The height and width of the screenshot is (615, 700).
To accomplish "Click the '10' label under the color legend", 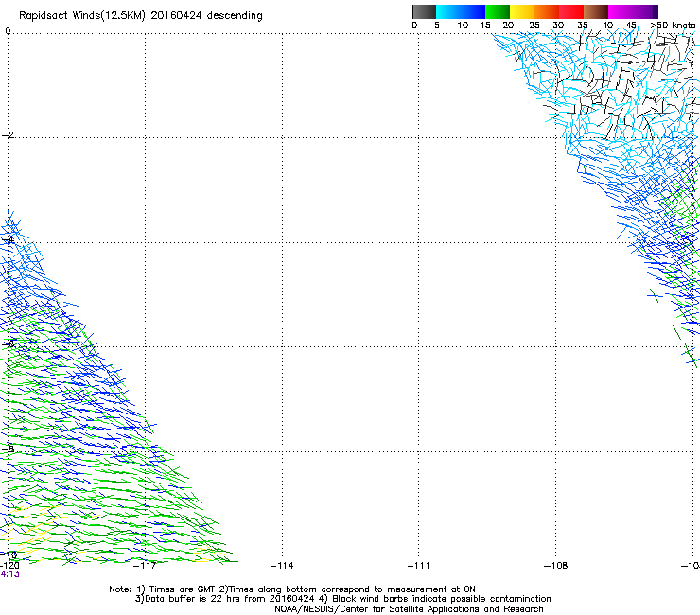I will (x=463, y=26).
